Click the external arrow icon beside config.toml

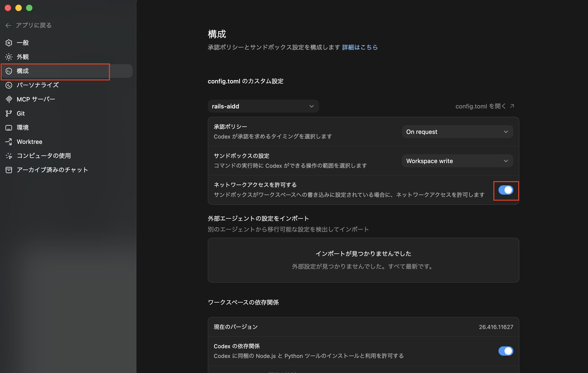coord(512,106)
